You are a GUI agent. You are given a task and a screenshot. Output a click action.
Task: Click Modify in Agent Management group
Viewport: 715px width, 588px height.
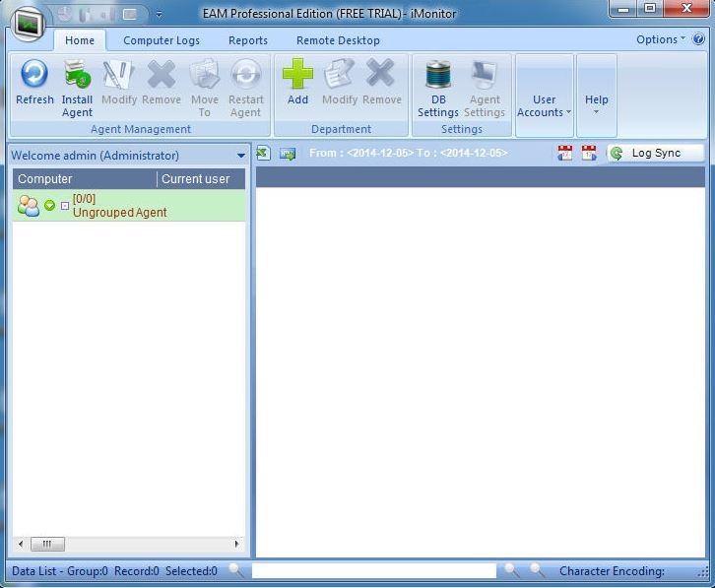118,82
